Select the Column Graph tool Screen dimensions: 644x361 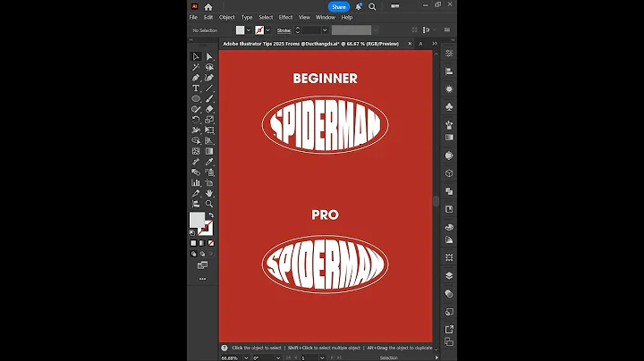tap(196, 183)
